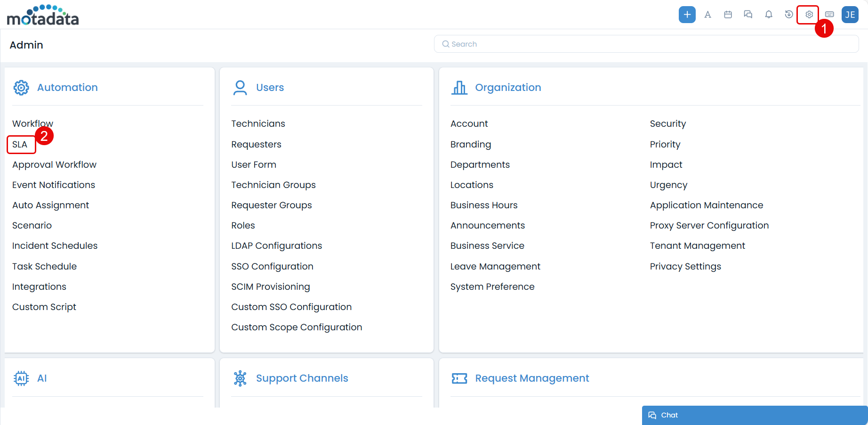Open Proxy Server Configuration
This screenshot has width=868, height=425.
(709, 225)
